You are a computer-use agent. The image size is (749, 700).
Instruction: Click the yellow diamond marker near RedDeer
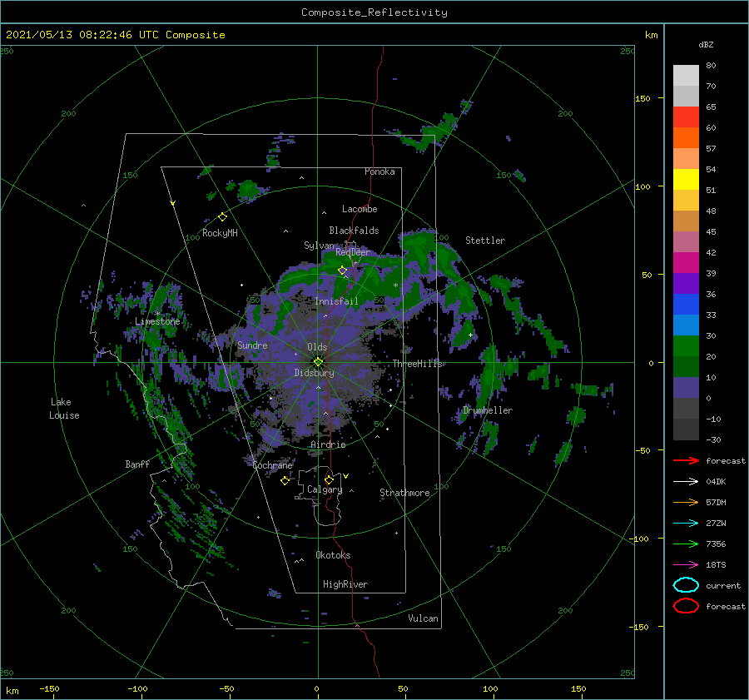(343, 271)
